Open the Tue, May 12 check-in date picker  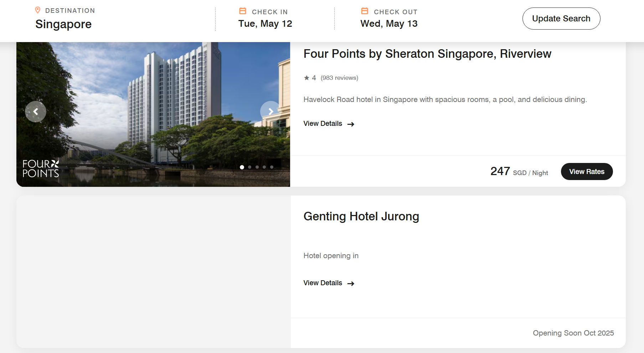point(265,24)
